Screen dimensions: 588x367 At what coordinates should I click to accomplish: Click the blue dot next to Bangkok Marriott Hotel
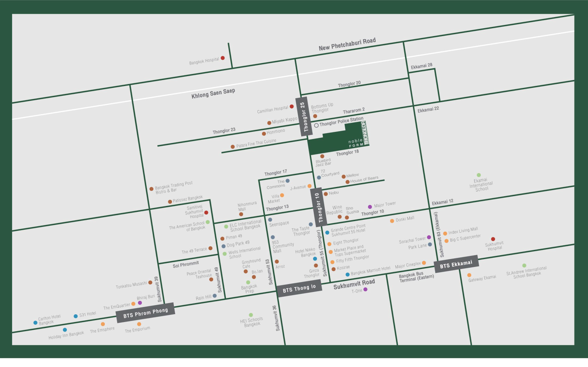coord(347,274)
